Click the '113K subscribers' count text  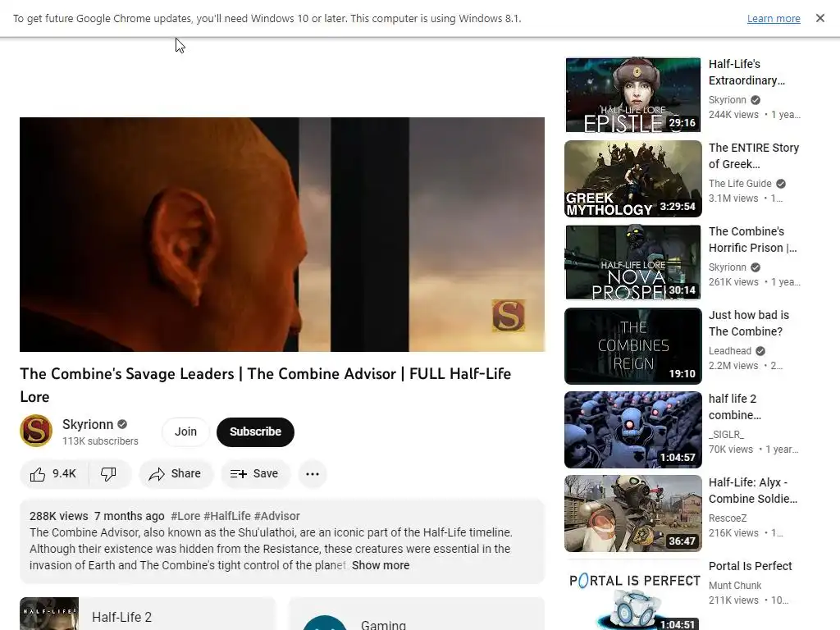tap(100, 441)
